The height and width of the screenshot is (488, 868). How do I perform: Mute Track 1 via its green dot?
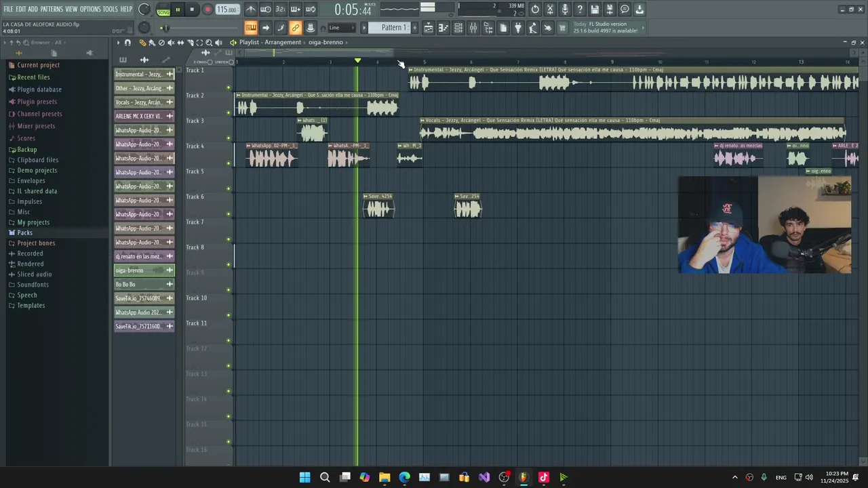click(229, 87)
